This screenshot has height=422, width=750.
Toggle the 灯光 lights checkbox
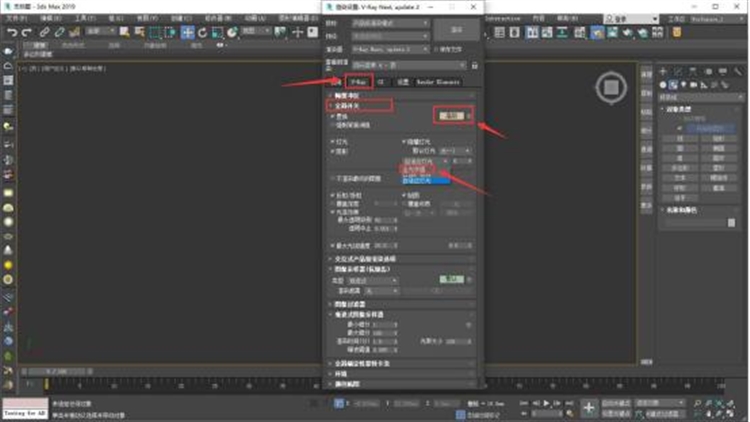coord(332,142)
